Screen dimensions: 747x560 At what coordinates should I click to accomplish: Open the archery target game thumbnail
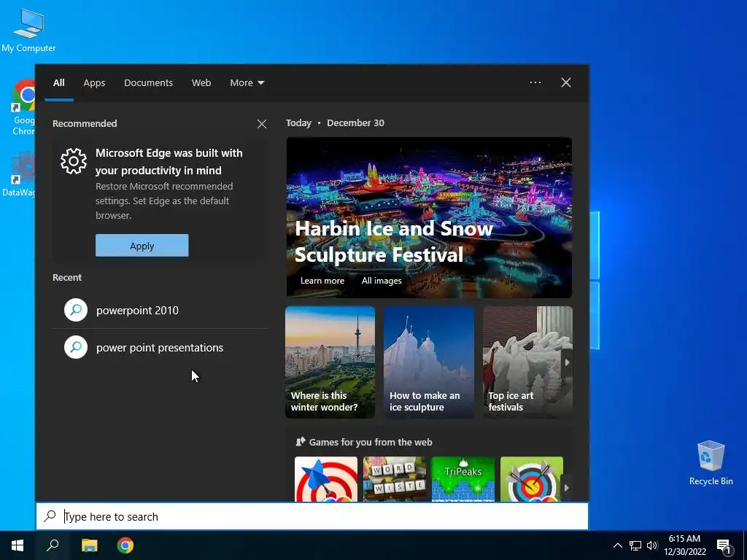pyautogui.click(x=532, y=479)
